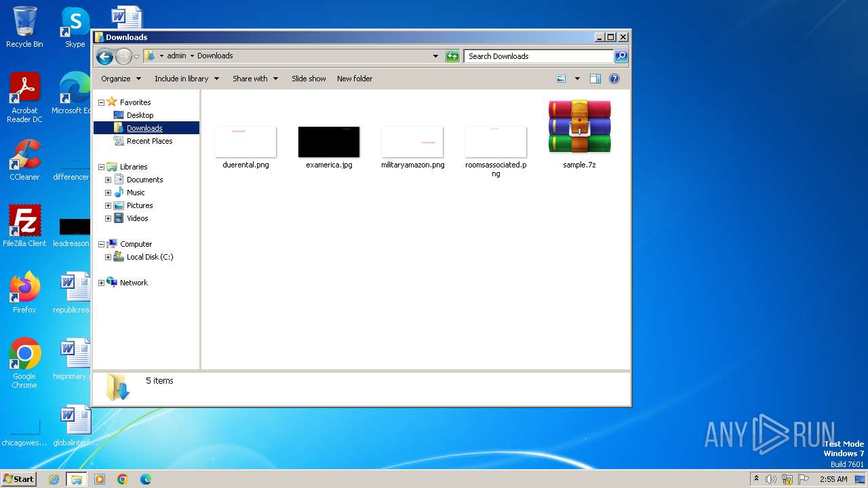Expand the Documents library
Screen dimensions: 868x488
(108, 180)
